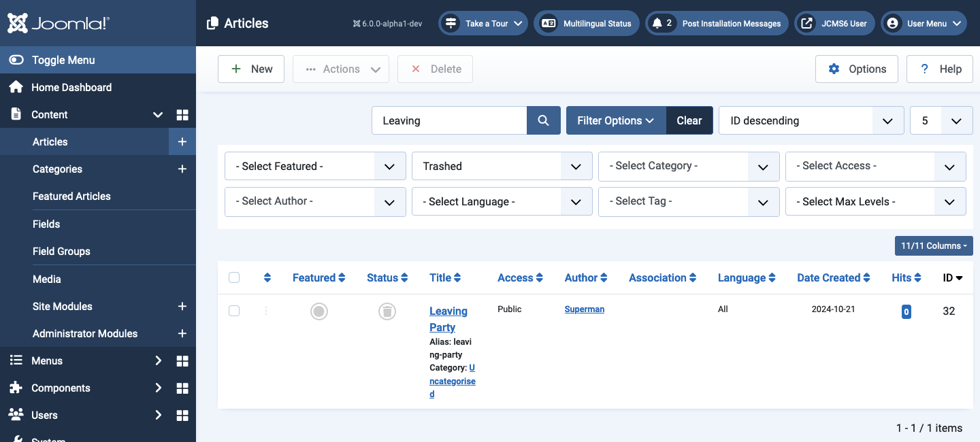Check the select-all articles checkbox
Viewport: 980px width, 442px height.
tap(234, 277)
